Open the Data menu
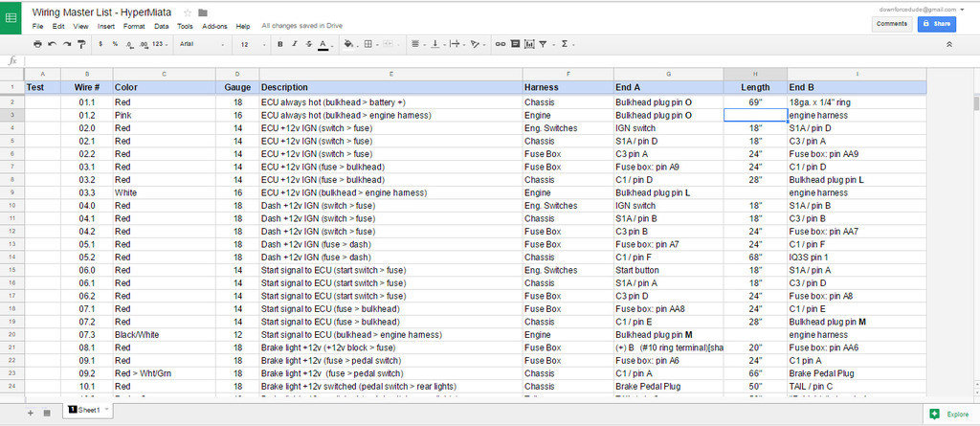The height and width of the screenshot is (426, 980). 161,26
